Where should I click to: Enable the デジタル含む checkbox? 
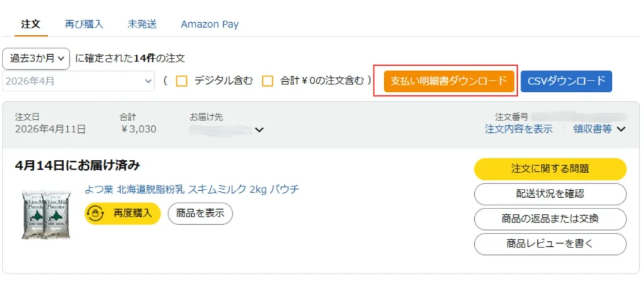182,81
